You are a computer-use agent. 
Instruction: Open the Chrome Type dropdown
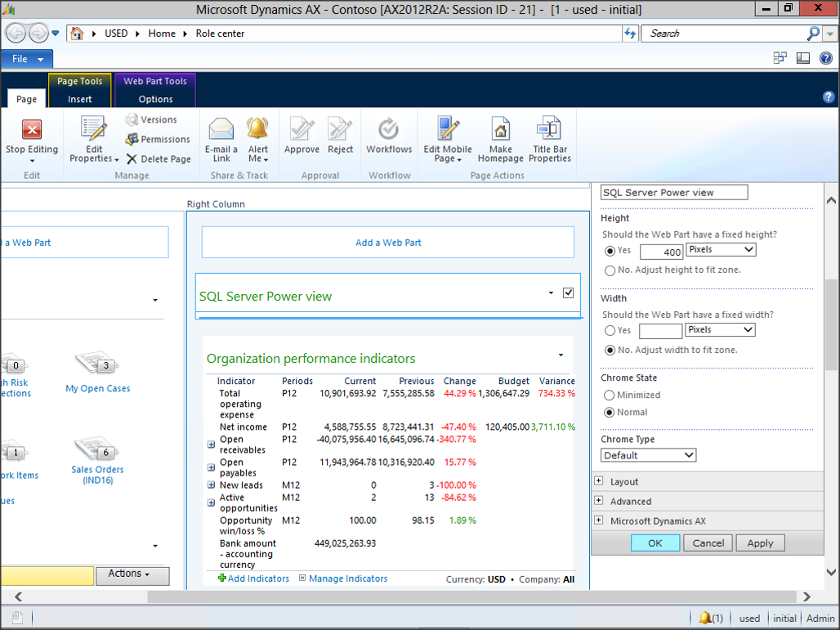(649, 455)
